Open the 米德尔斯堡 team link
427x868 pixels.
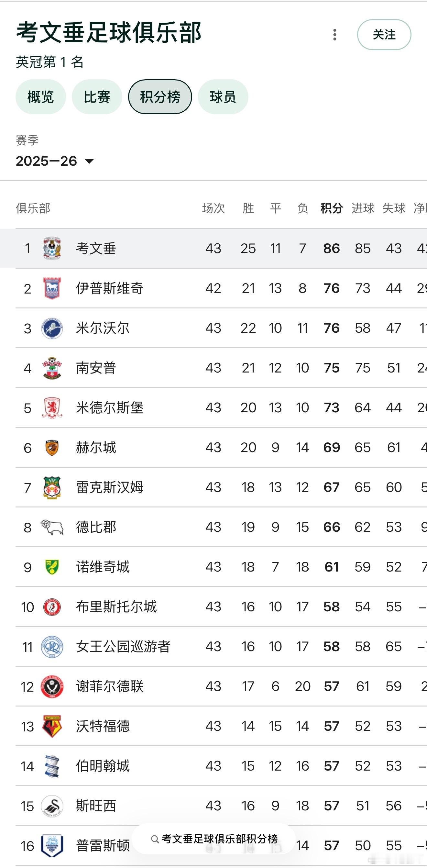(x=109, y=408)
